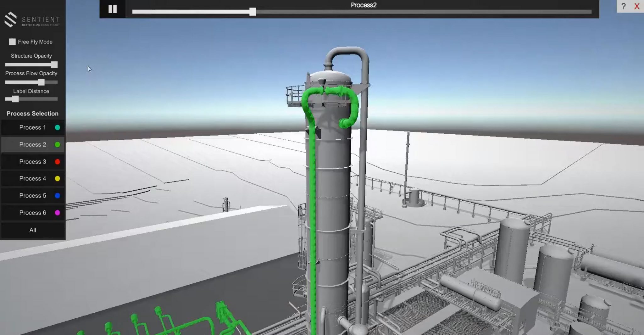
Task: Click the yellow dot beside Process 4
Action: [x=57, y=178]
